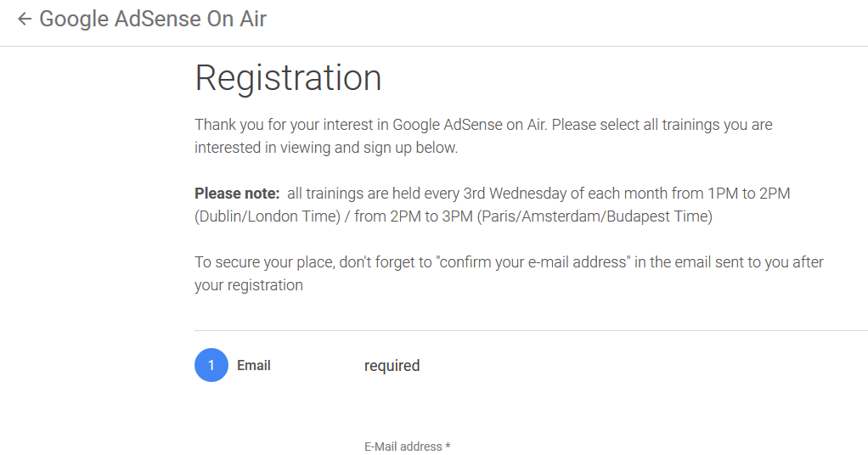Select the blue step 1 circle

[211, 366]
